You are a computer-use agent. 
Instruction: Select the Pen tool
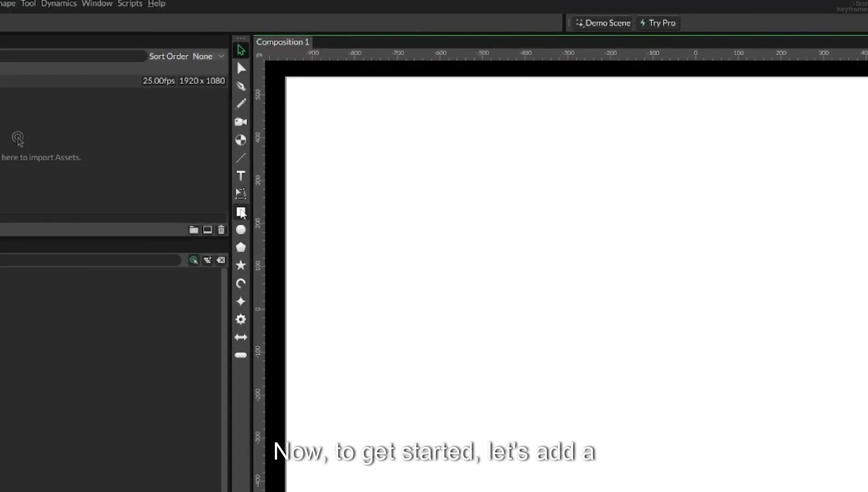[x=241, y=86]
